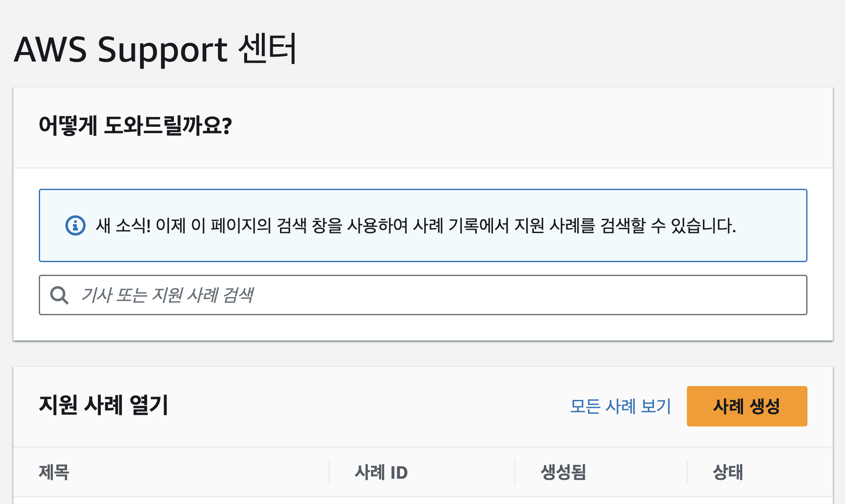This screenshot has height=504, width=845.
Task: Sort by the 상태 column header
Action: click(728, 472)
